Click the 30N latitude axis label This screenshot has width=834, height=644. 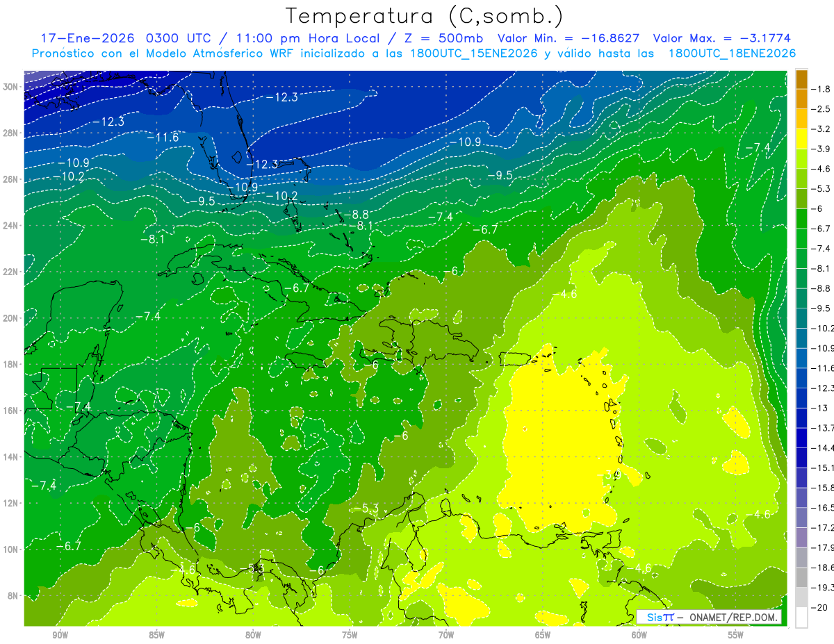(x=10, y=87)
